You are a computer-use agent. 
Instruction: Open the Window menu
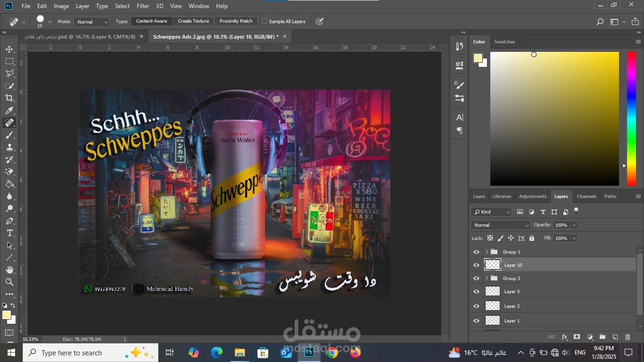(198, 6)
